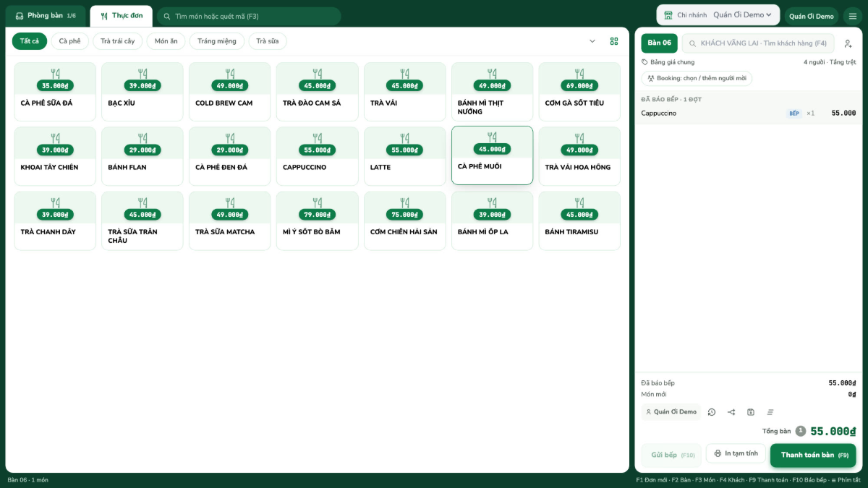This screenshot has width=868, height=488.
Task: Click the split/transfer table icon
Action: pos(731,412)
